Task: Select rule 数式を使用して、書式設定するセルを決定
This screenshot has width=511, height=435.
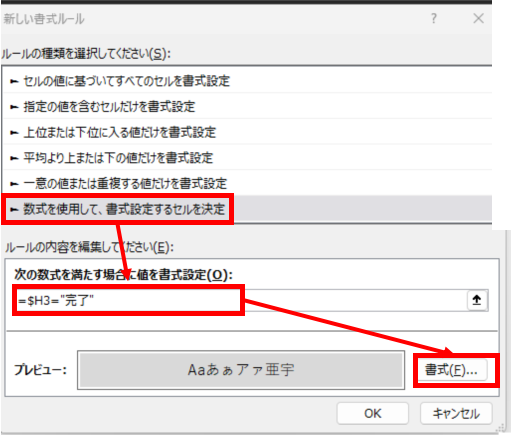Action: (x=247, y=209)
